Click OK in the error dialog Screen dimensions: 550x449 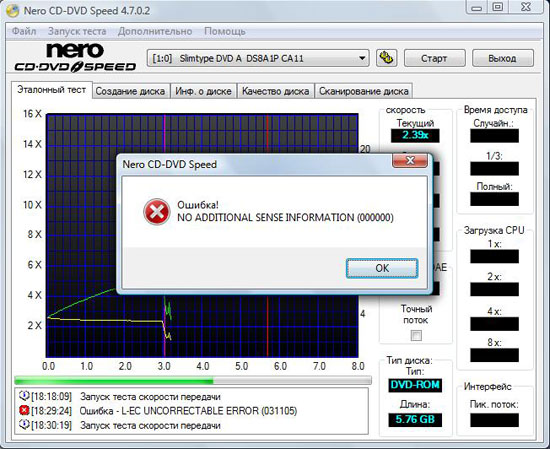(382, 268)
